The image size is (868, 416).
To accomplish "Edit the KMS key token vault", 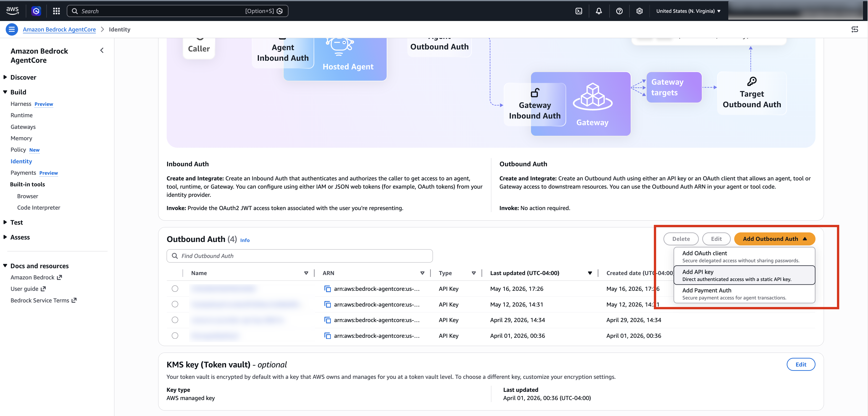I will point(801,364).
